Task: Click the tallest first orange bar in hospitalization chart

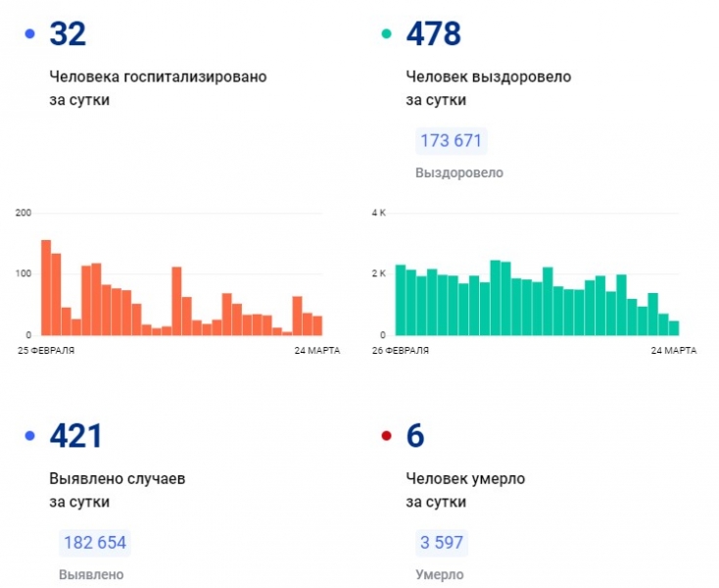Action: pos(46,287)
